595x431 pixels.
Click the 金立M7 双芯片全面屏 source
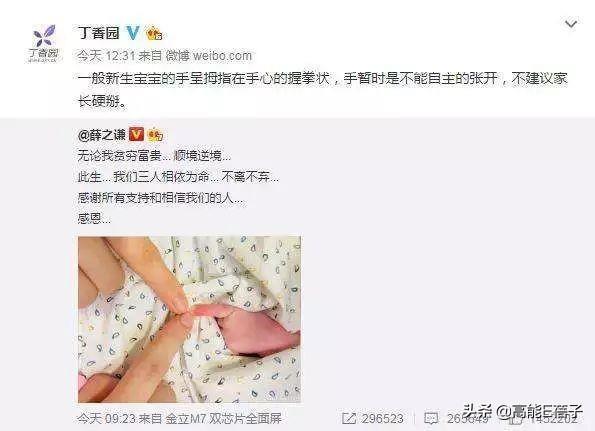(223, 418)
